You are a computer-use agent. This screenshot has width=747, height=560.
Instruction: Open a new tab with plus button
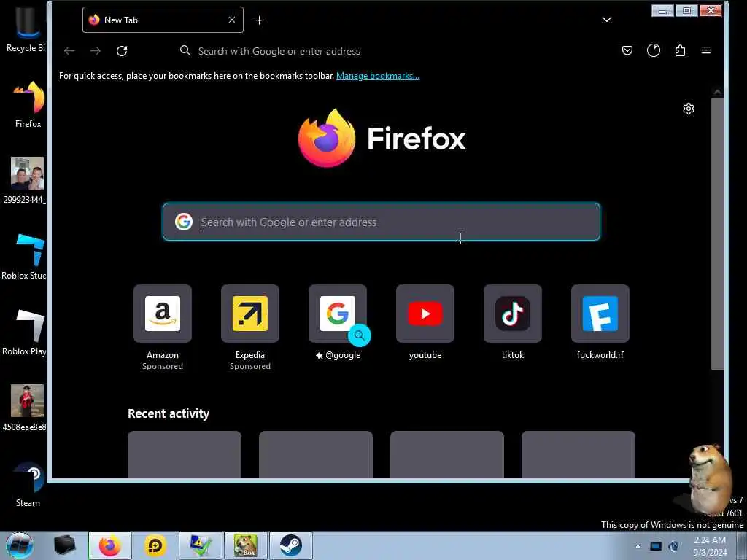[x=259, y=20]
